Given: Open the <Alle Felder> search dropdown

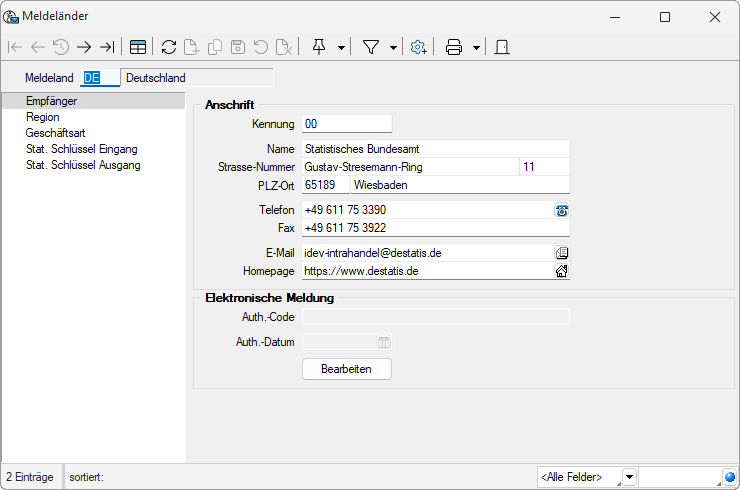Looking at the screenshot, I should pos(629,477).
